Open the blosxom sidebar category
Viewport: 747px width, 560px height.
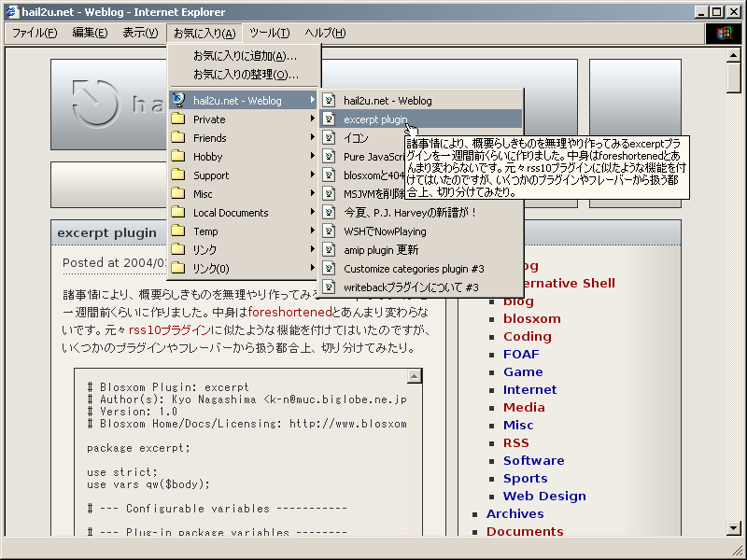click(532, 318)
